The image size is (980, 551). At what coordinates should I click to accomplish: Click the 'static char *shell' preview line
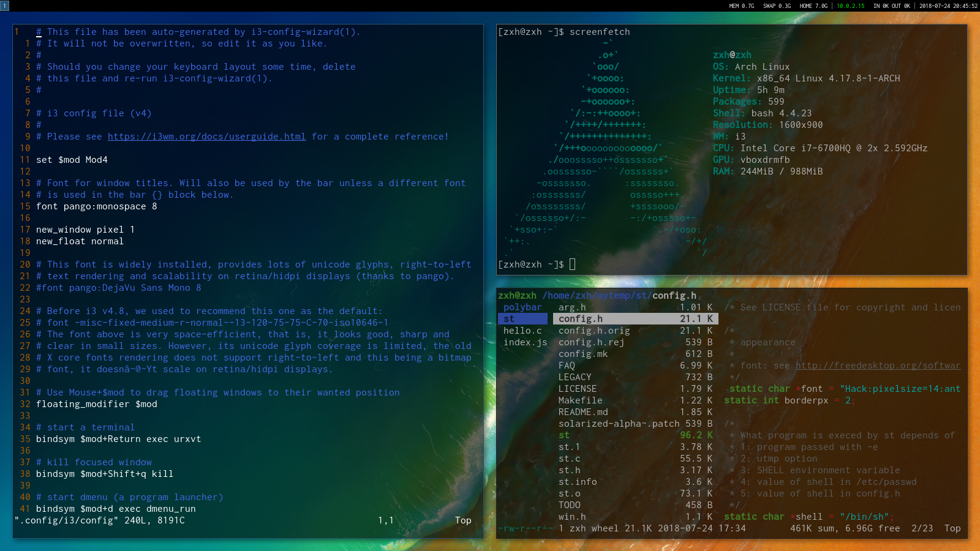click(x=809, y=517)
